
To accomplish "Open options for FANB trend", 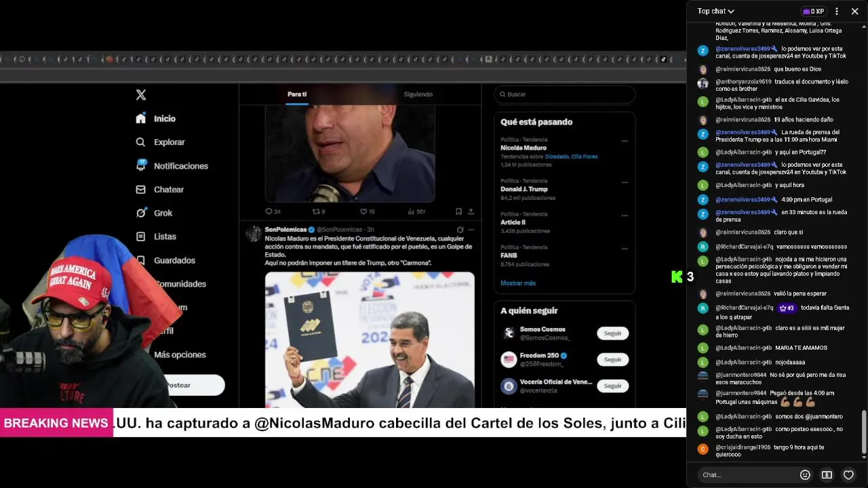I will pos(625,248).
